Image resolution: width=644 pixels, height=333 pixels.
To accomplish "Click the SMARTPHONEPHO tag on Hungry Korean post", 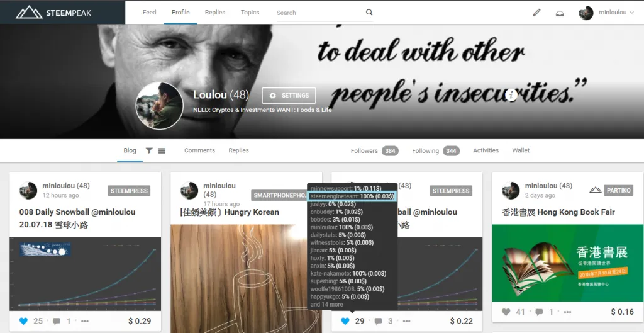I will (279, 195).
